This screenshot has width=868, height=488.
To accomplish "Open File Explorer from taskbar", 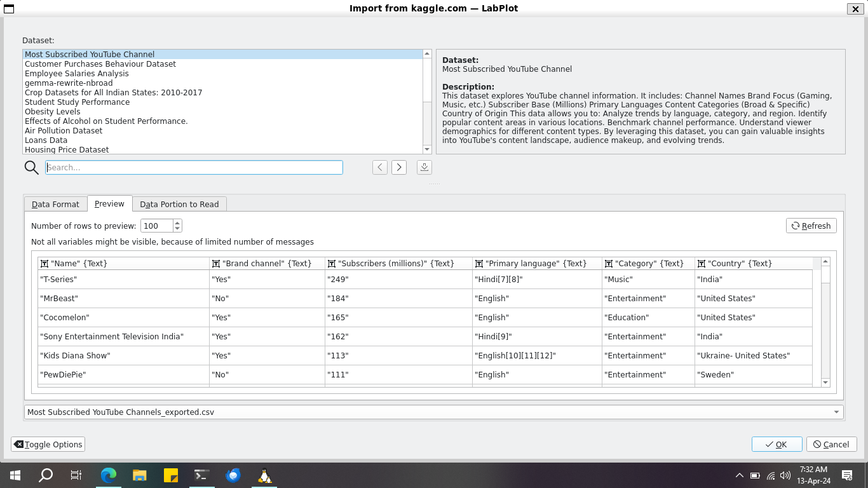I will pyautogui.click(x=140, y=475).
